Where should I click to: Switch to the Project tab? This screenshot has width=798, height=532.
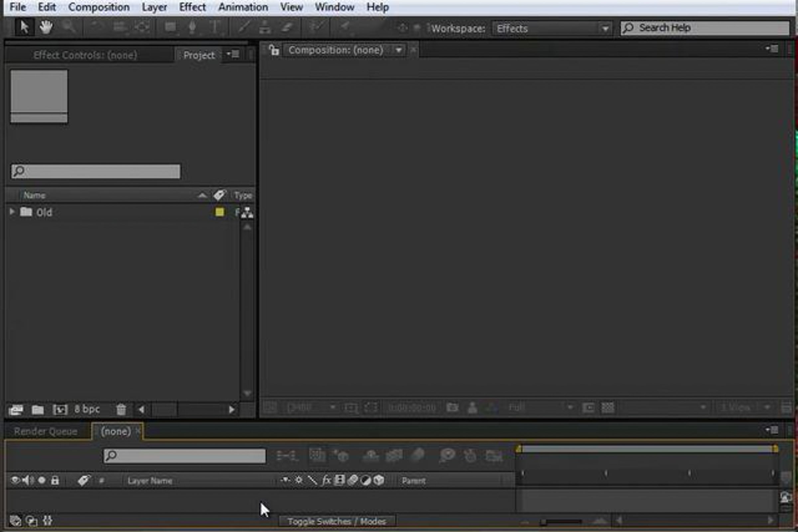199,55
